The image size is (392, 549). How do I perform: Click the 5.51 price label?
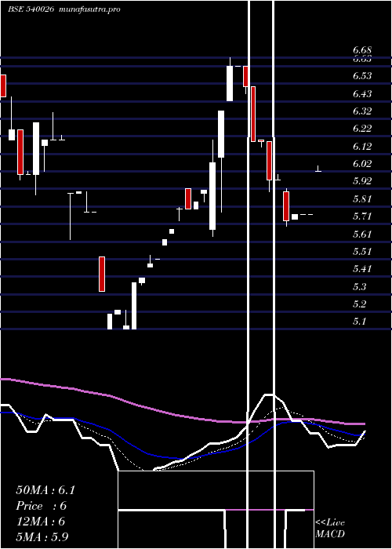(362, 252)
